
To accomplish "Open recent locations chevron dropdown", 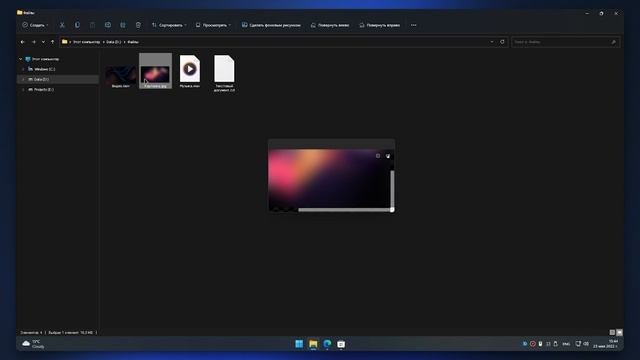I will [x=43, y=42].
